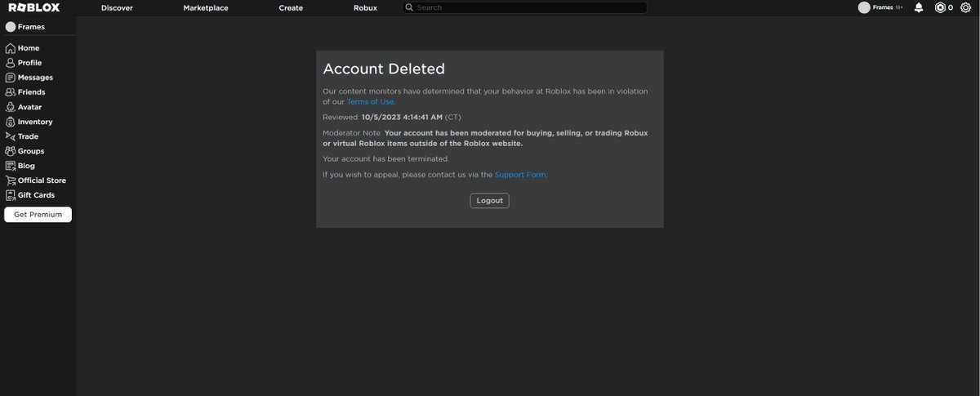Click the Robux count 0
This screenshot has width=980, height=396.
pyautogui.click(x=951, y=7)
